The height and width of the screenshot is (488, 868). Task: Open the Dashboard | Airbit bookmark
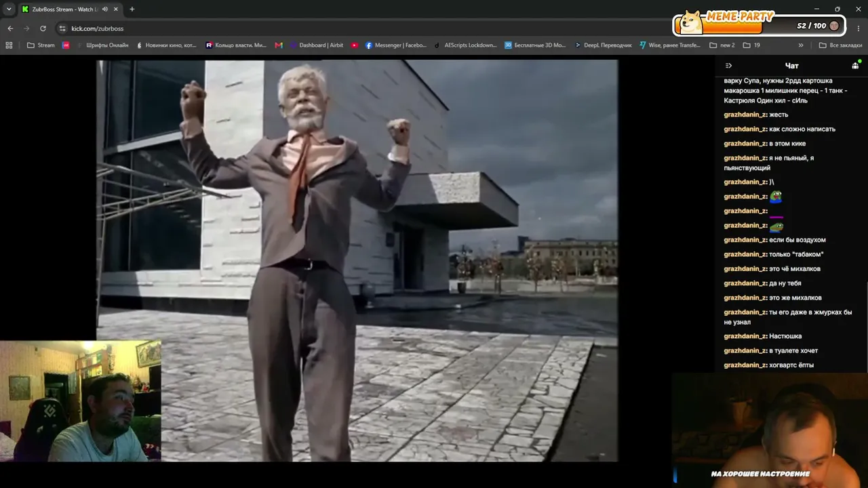(x=317, y=45)
